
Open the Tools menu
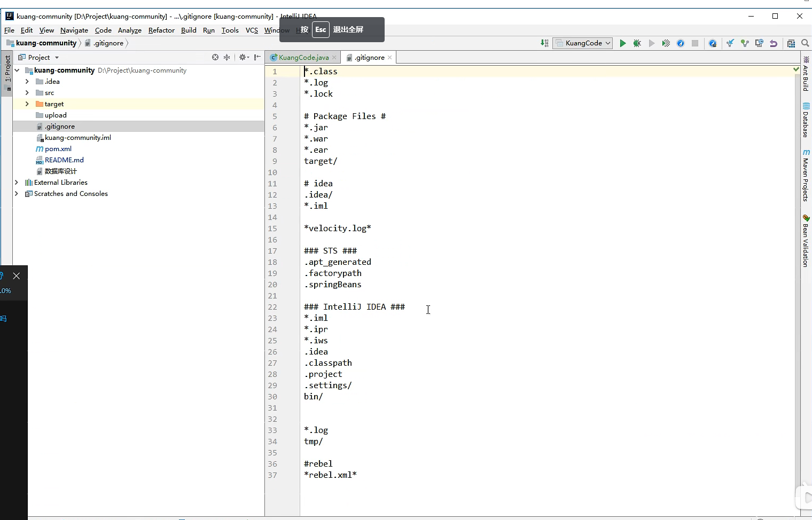(x=230, y=30)
